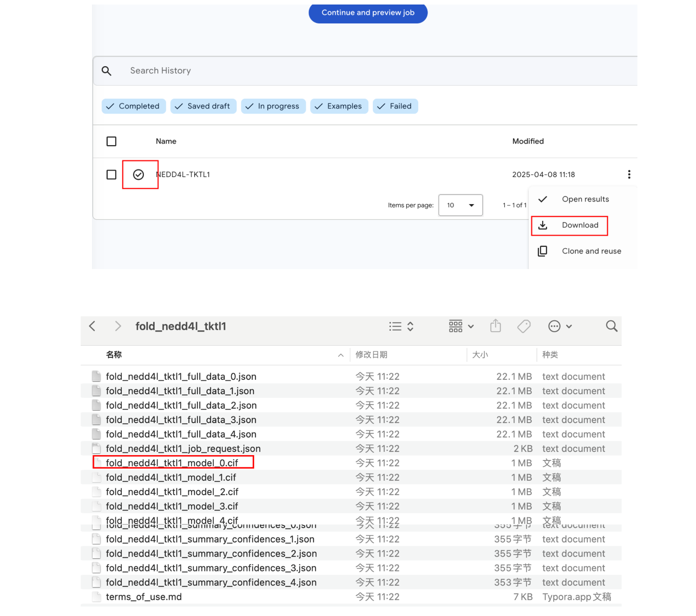Select fold_nedd4l_tktl1_model_0.cif file
This screenshot has height=616, width=696.
[x=351, y=463]
